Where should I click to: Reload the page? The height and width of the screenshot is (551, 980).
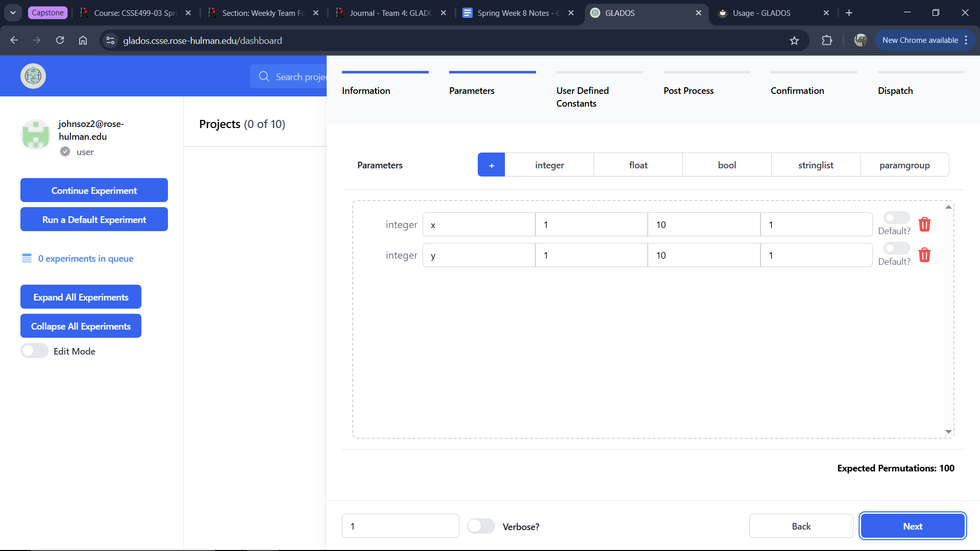(60, 40)
